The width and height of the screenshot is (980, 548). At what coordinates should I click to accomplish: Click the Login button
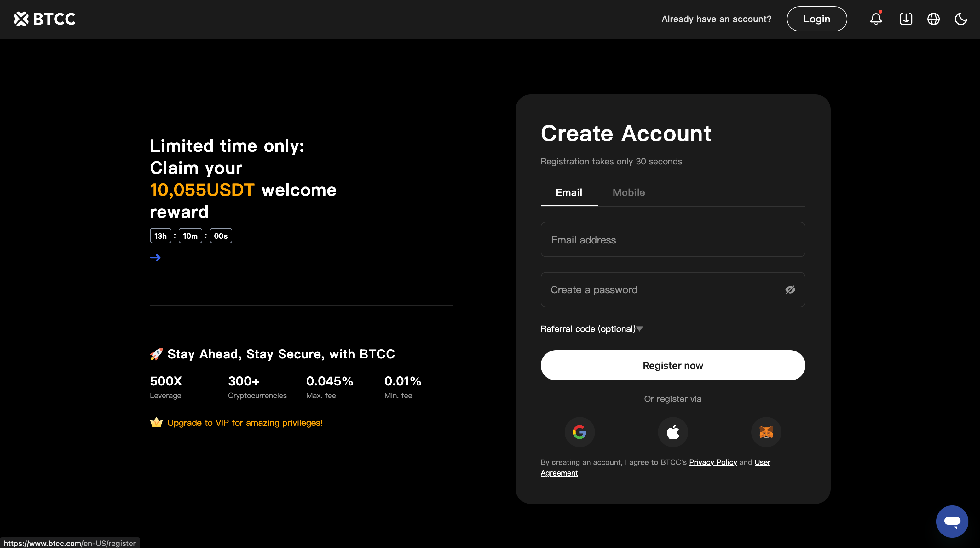(x=817, y=19)
